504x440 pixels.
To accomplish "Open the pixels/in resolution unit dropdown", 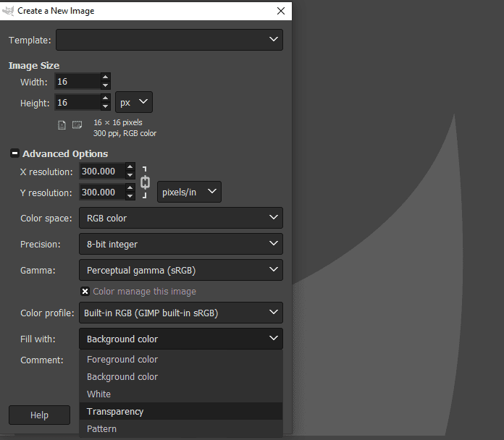I will pos(189,192).
